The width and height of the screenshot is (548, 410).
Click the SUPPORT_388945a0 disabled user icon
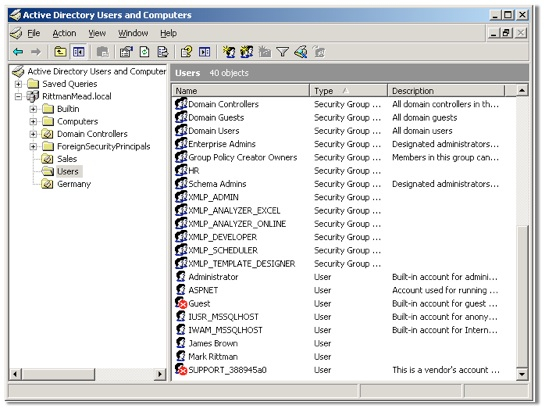[x=181, y=369]
